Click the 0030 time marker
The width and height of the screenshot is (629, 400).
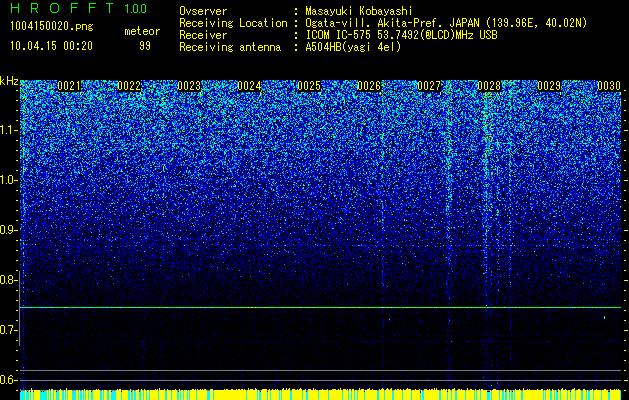(609, 86)
